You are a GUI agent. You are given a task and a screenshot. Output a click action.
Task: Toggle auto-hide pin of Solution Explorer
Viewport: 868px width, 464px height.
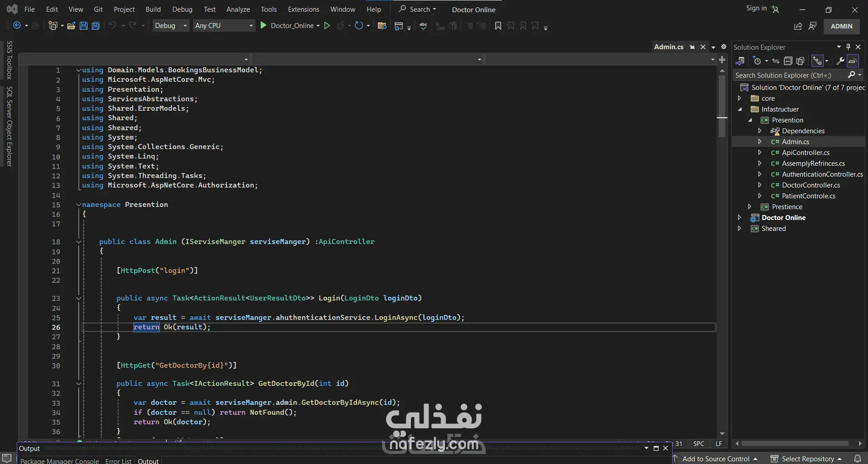(848, 47)
